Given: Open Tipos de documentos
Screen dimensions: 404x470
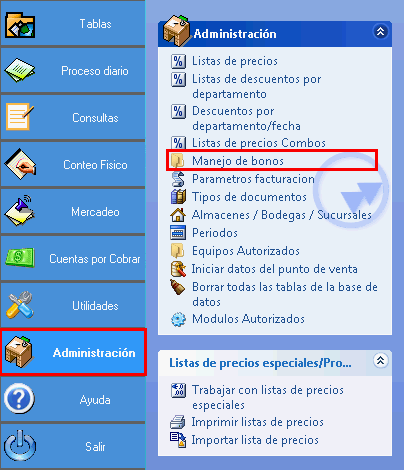Looking at the screenshot, I should pos(249,197).
